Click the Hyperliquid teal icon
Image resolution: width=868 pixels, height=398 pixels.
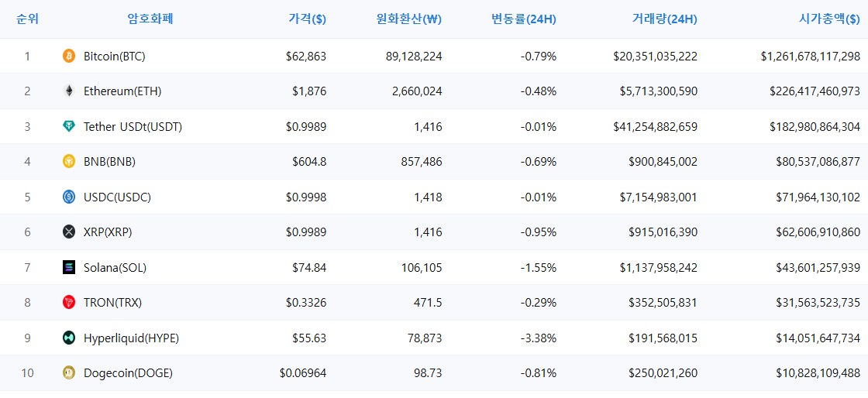coord(69,338)
